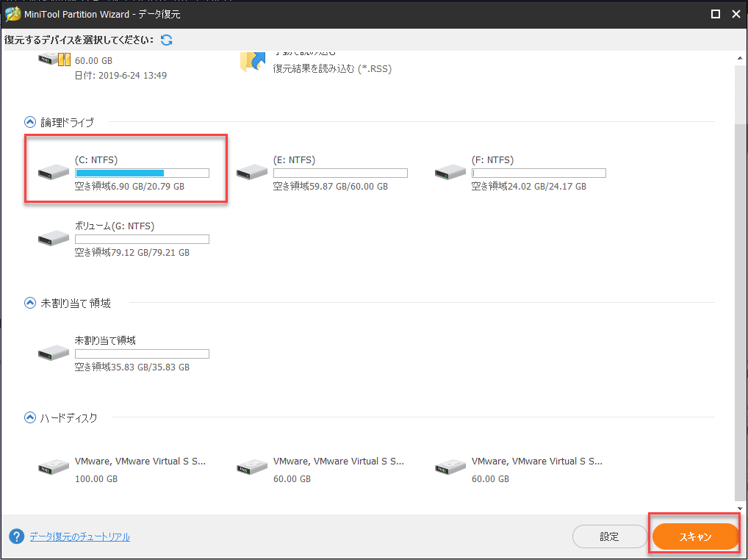Click the 100.00 GB disk size text
The width and height of the screenshot is (748, 560).
pyautogui.click(x=96, y=478)
